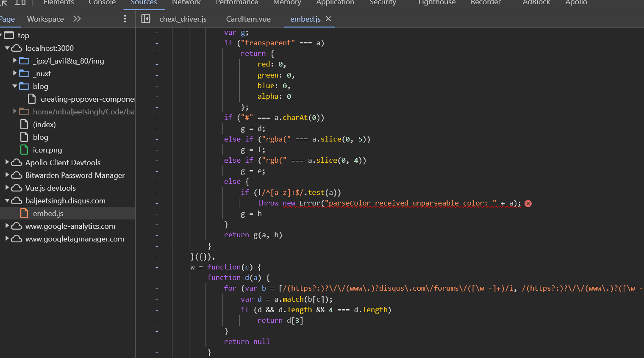This screenshot has width=644, height=358.
Task: Open the (index) file
Action: 44,125
